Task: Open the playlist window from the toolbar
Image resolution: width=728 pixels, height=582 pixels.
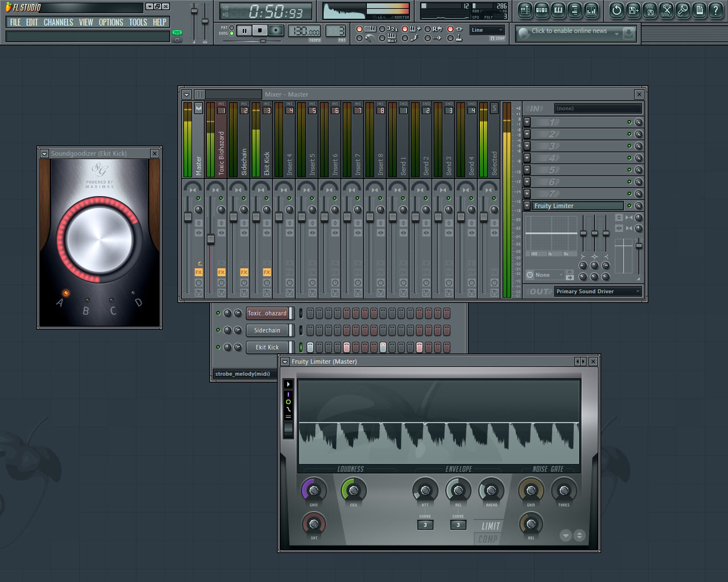Action: pos(525,10)
